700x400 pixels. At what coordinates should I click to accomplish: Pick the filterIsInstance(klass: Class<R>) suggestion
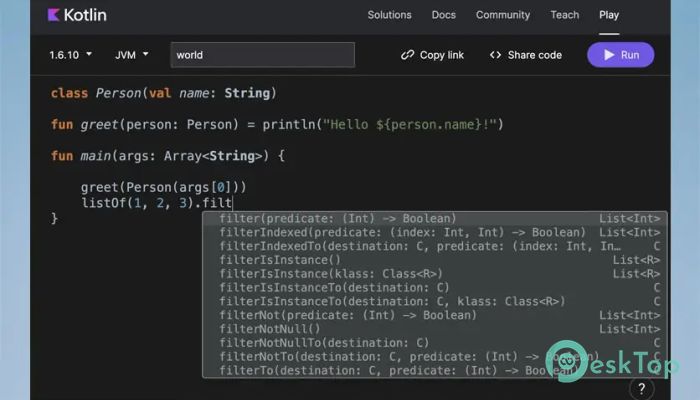(435, 274)
